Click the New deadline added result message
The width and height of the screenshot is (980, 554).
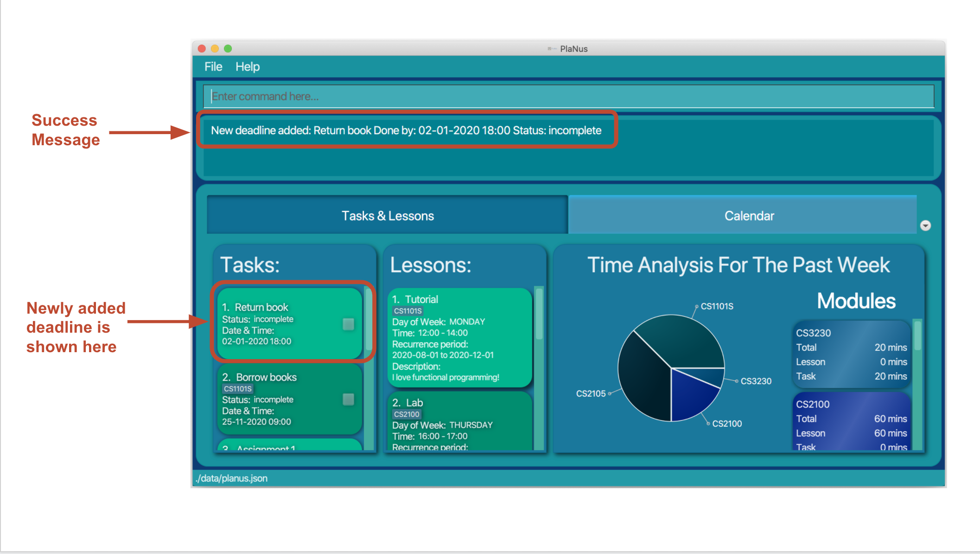click(x=406, y=130)
